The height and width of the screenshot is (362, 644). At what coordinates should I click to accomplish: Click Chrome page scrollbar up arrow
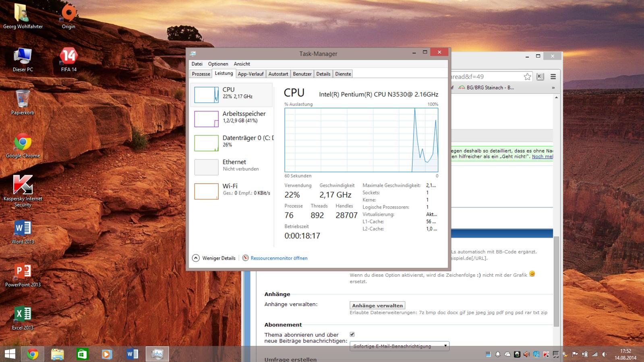pos(556,97)
